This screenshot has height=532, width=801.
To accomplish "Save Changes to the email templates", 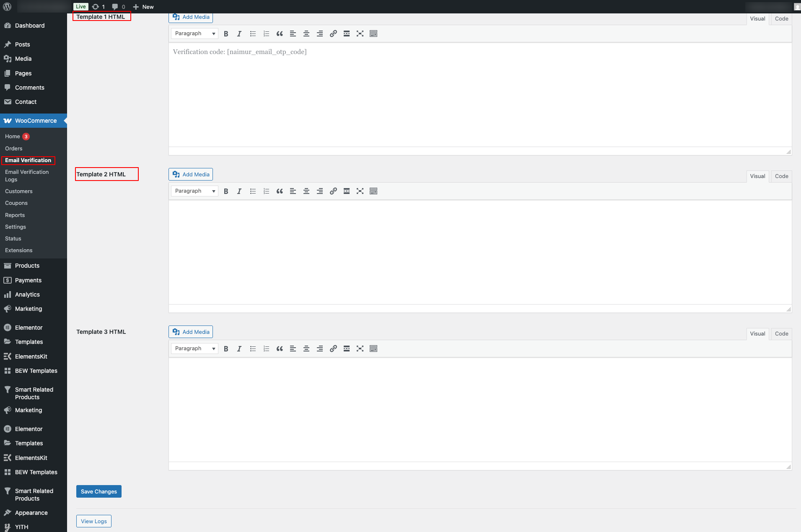I will pyautogui.click(x=99, y=491).
